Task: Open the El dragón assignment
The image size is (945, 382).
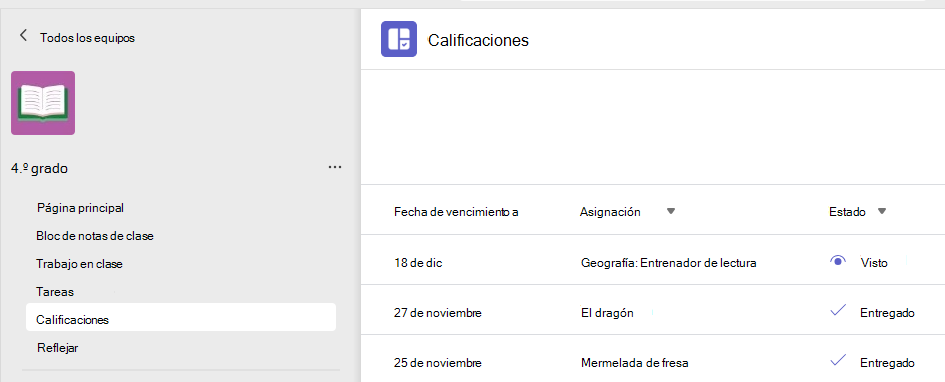Action: point(607,313)
